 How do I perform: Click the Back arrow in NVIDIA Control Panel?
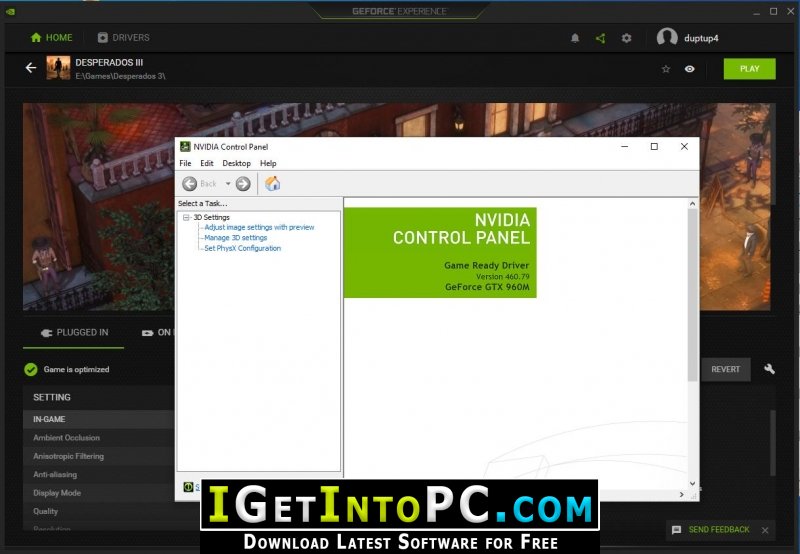pos(190,184)
